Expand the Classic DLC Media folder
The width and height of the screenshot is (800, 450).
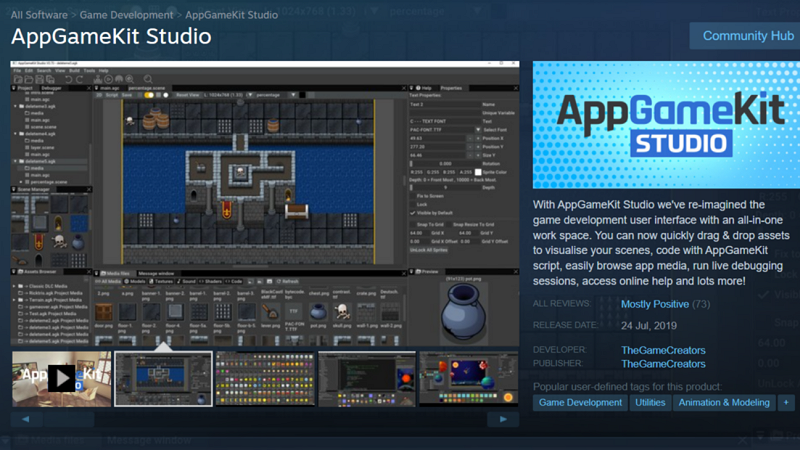[15, 285]
